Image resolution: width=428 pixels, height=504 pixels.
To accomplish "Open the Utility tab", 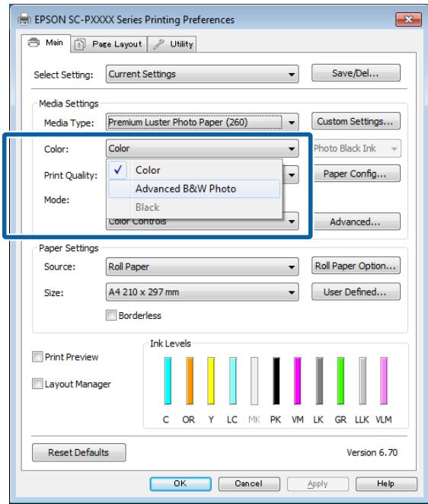I will pos(172,44).
